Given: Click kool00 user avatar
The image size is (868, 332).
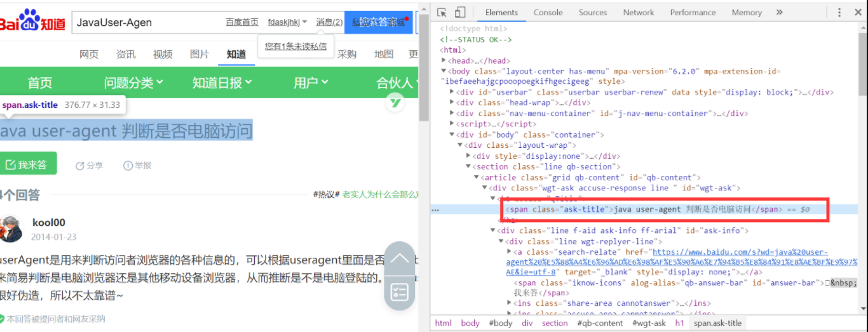Looking at the screenshot, I should tap(11, 229).
